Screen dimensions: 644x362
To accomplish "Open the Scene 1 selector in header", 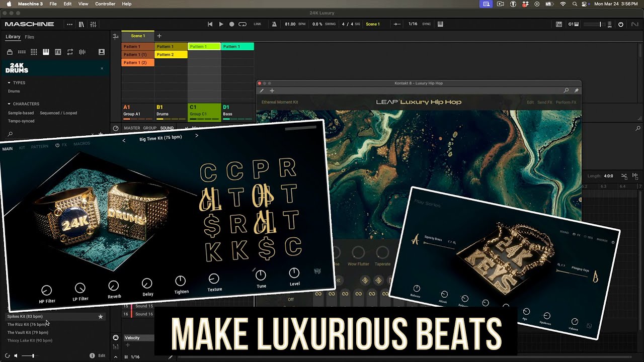I will [x=373, y=24].
